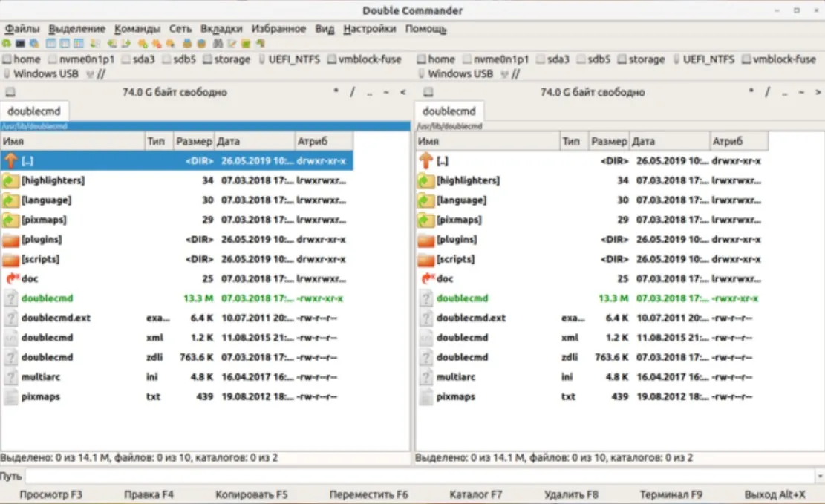Click the Select group toolbar icon
The width and height of the screenshot is (825, 504).
coord(143,43)
